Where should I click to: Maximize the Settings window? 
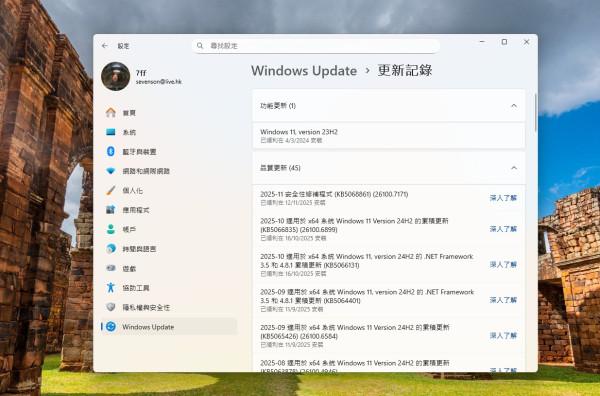pyautogui.click(x=504, y=42)
